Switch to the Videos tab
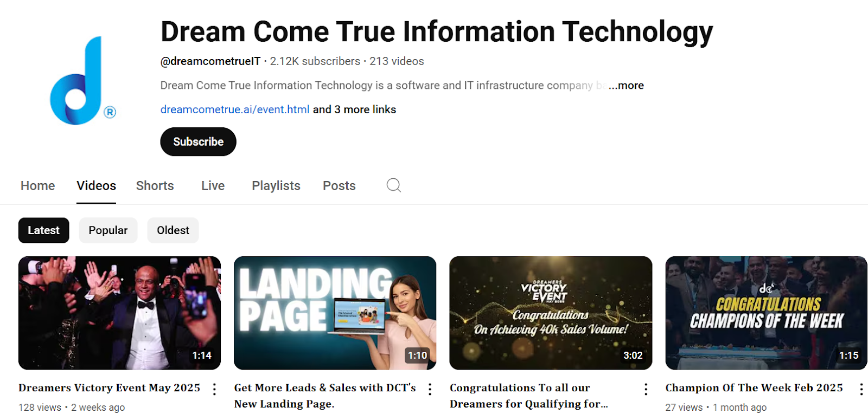This screenshot has height=414, width=868. 97,186
